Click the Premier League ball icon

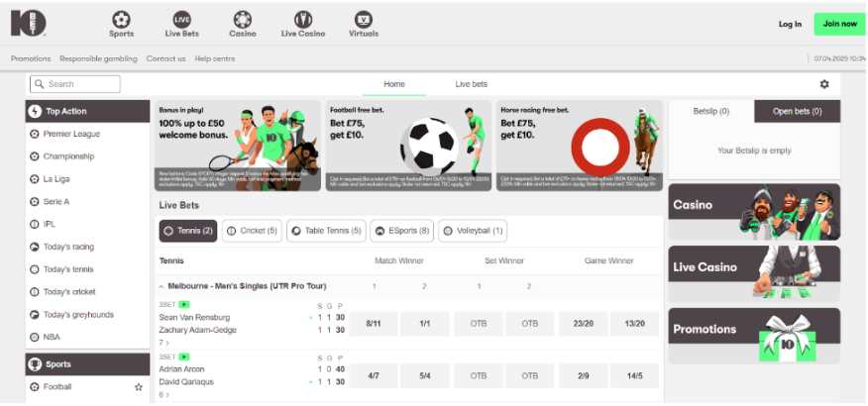pyautogui.click(x=35, y=134)
